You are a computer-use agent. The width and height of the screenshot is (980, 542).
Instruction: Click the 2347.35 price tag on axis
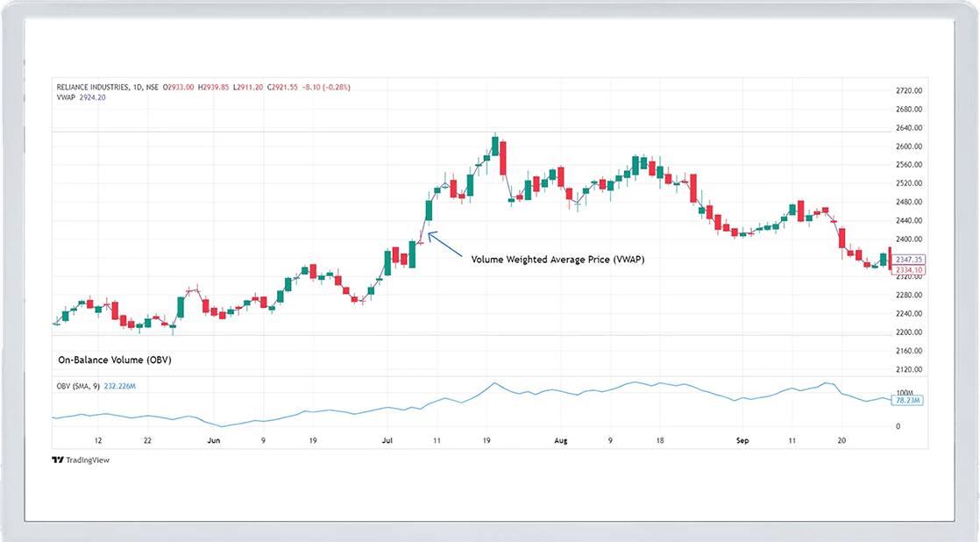(908, 260)
